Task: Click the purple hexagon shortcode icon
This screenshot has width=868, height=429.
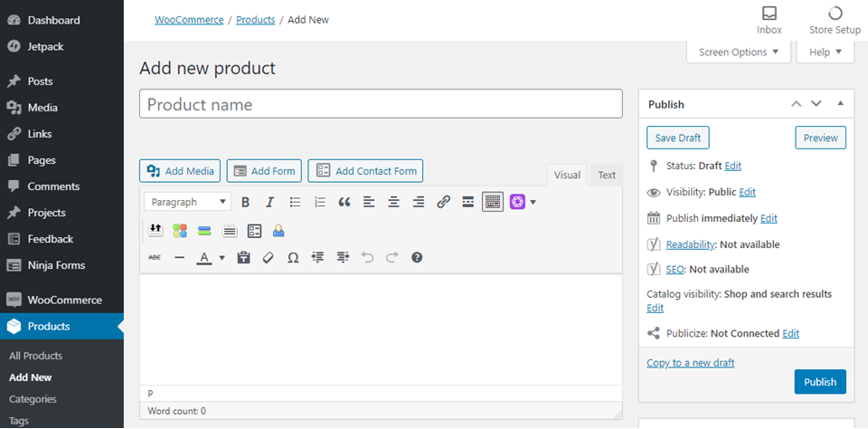Action: (x=517, y=203)
